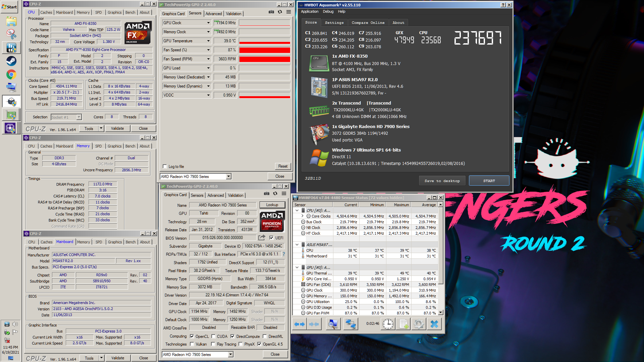Click the Lookup button in GPU-Z
This screenshot has width=644, height=362.
coord(272,205)
